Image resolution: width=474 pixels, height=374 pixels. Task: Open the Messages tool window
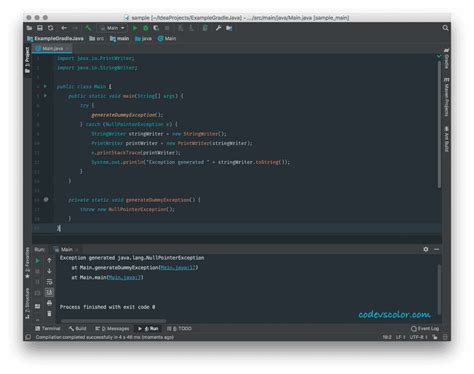click(112, 329)
